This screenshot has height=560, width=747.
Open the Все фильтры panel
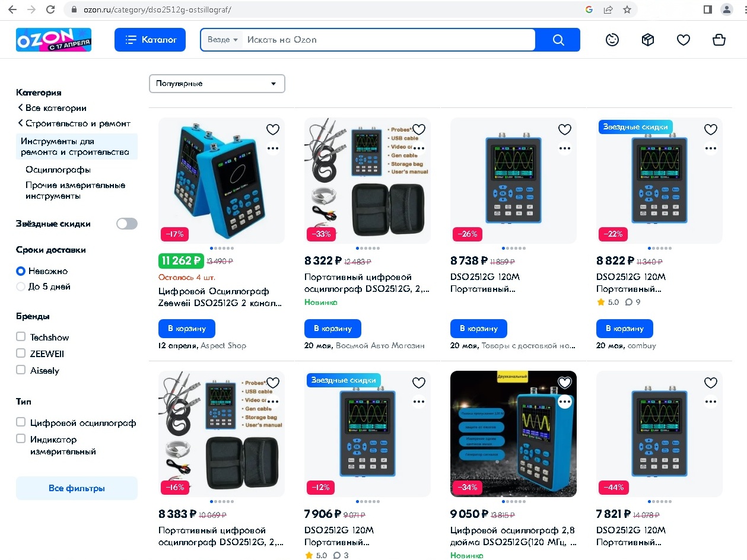tap(77, 488)
